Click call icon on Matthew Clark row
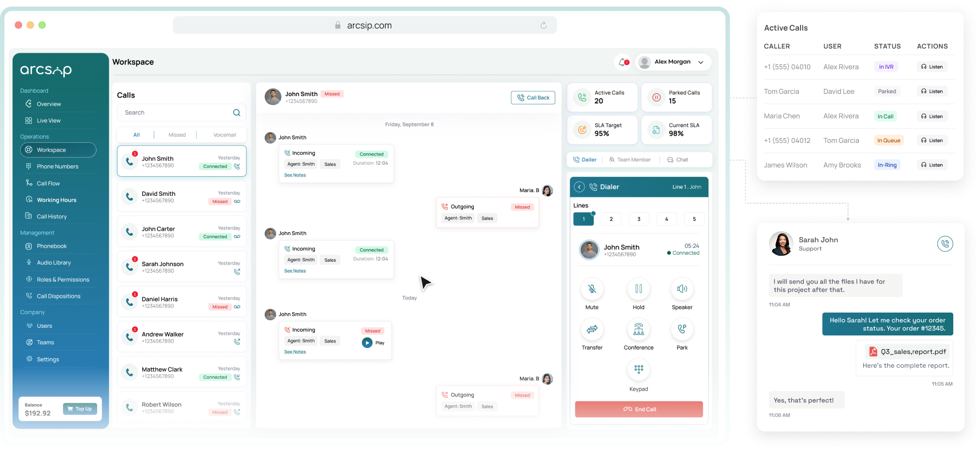This screenshot has width=980, height=450. coord(237,377)
